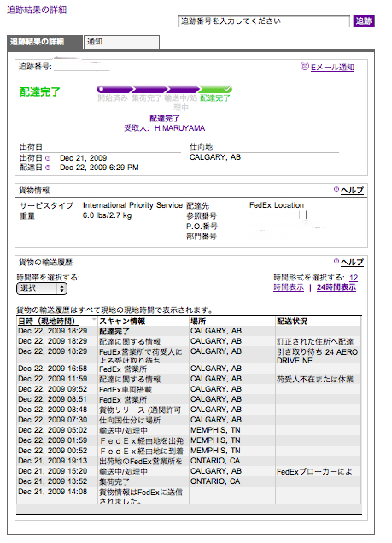
Task: Click the ship date Dec 21, 2009
Action: [84, 158]
